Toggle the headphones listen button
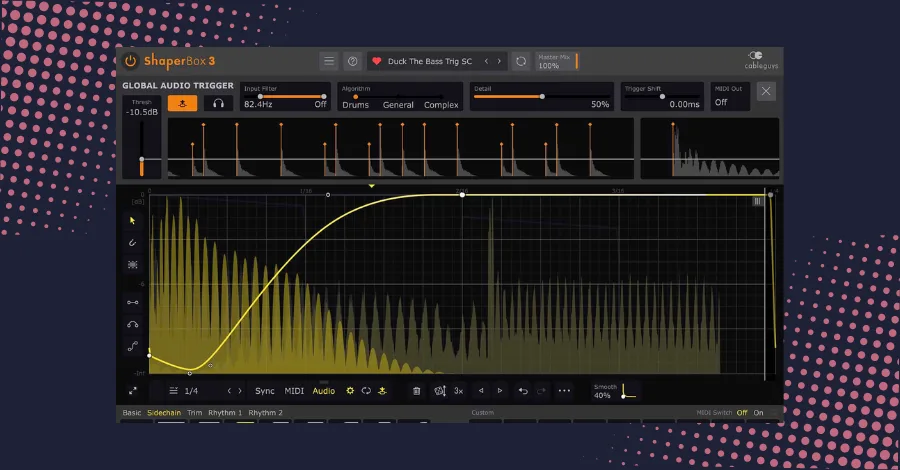The width and height of the screenshot is (900, 470). [218, 103]
